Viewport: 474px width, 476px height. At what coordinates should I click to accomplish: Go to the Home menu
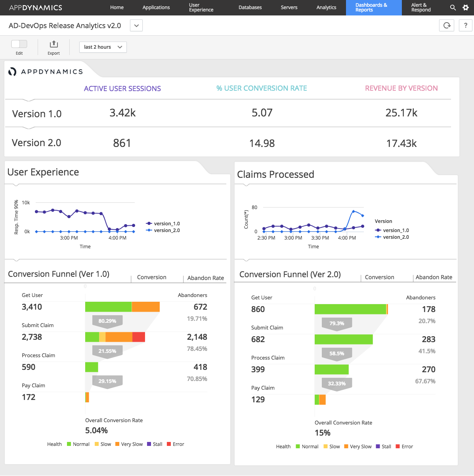117,8
